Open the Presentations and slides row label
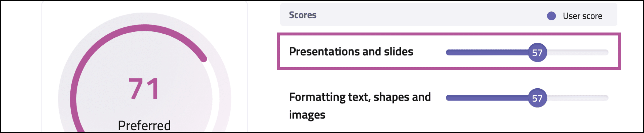This screenshot has height=133, width=644. pyautogui.click(x=351, y=51)
